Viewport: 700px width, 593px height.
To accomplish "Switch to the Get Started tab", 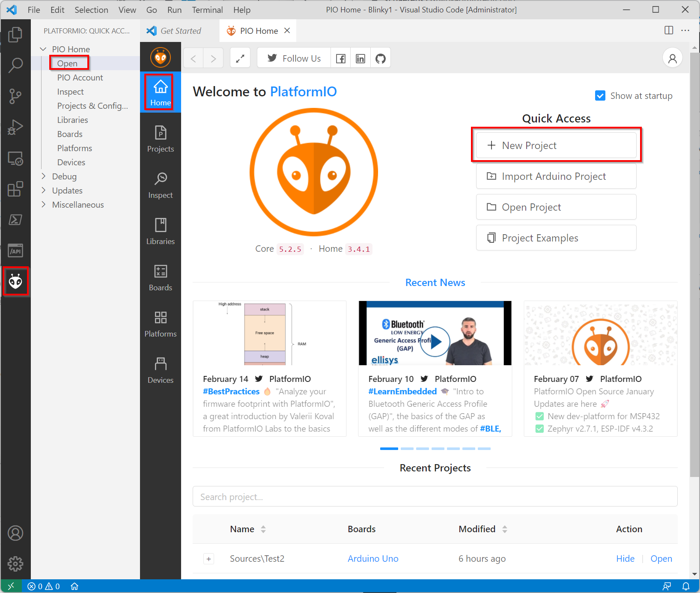I will click(x=180, y=31).
